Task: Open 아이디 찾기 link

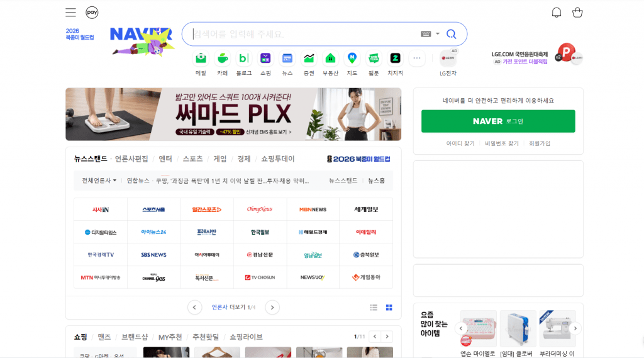Action: coord(460,143)
